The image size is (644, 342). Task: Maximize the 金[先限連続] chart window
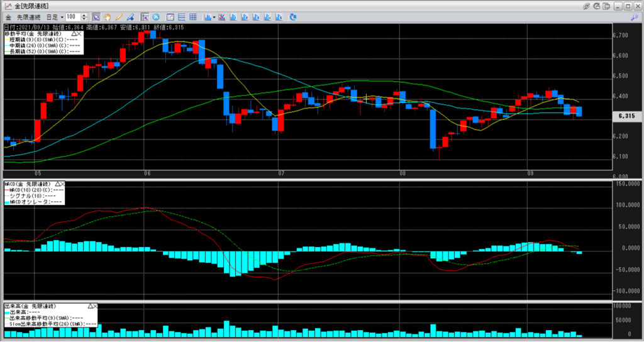[628, 6]
